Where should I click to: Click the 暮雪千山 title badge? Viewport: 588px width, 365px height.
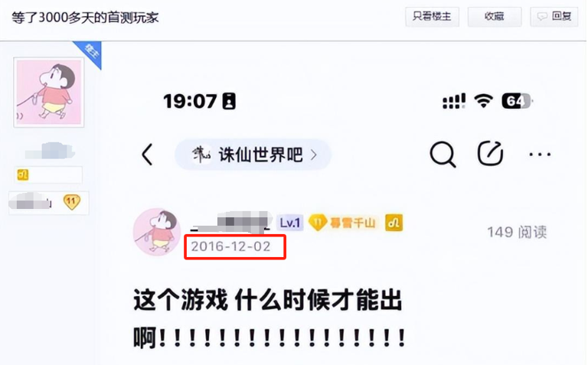point(342,223)
